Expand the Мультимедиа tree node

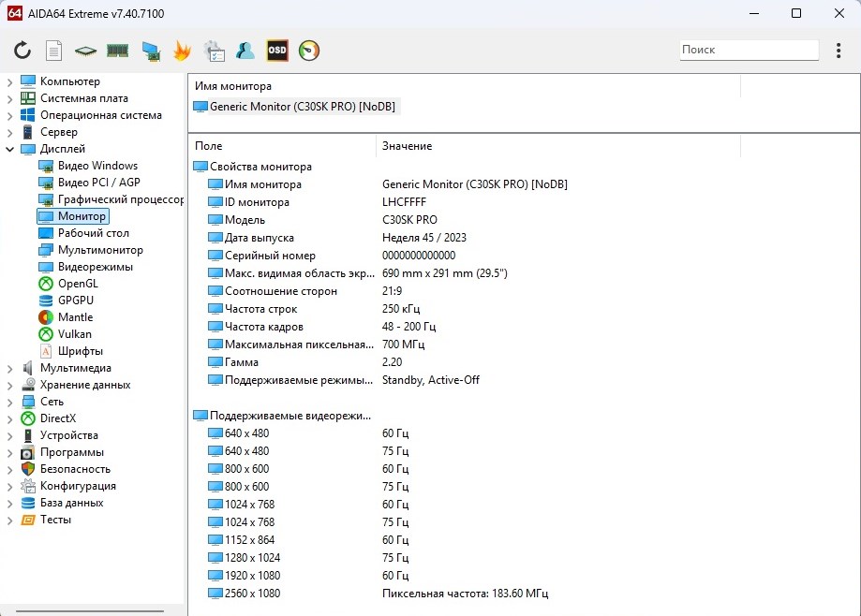pyautogui.click(x=9, y=368)
